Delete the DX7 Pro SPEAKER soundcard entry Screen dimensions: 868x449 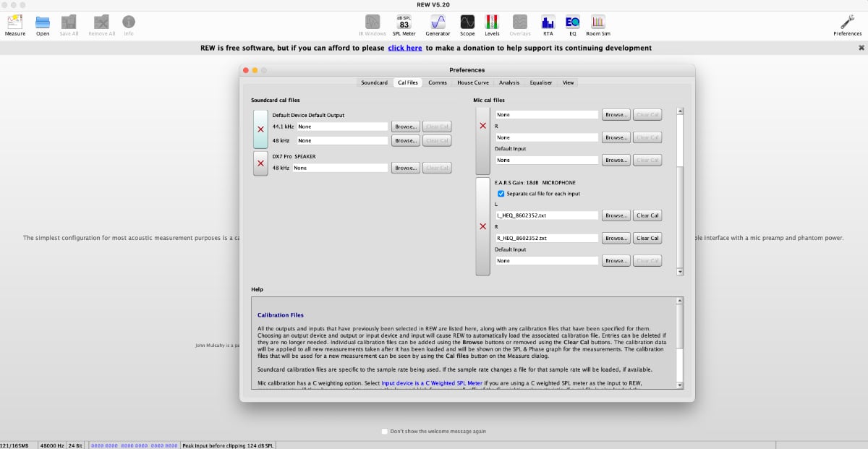tap(260, 163)
